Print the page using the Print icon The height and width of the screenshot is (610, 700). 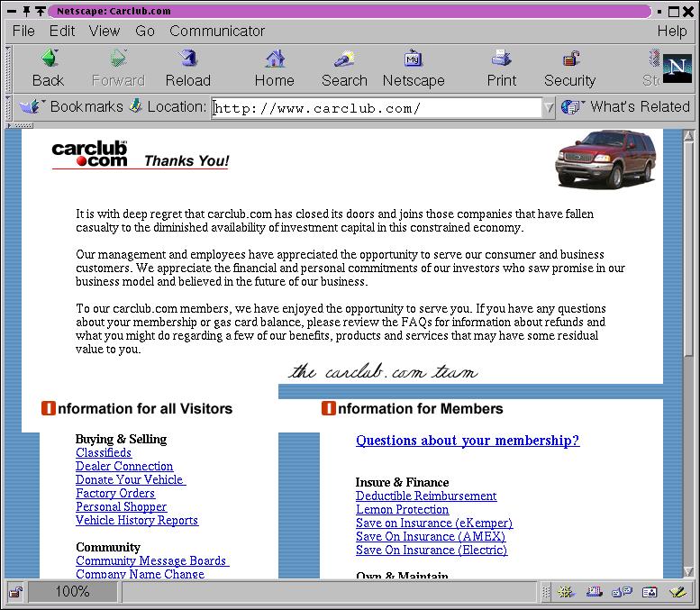pos(501,59)
